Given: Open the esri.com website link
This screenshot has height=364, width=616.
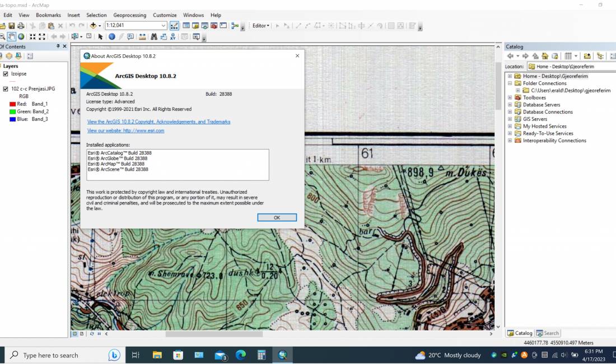Looking at the screenshot, I should 125,130.
